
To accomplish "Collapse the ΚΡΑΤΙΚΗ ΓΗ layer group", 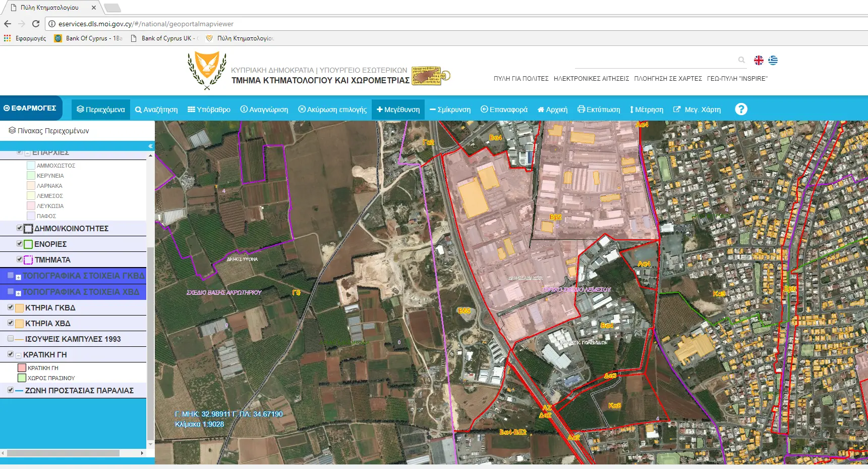I will point(18,355).
